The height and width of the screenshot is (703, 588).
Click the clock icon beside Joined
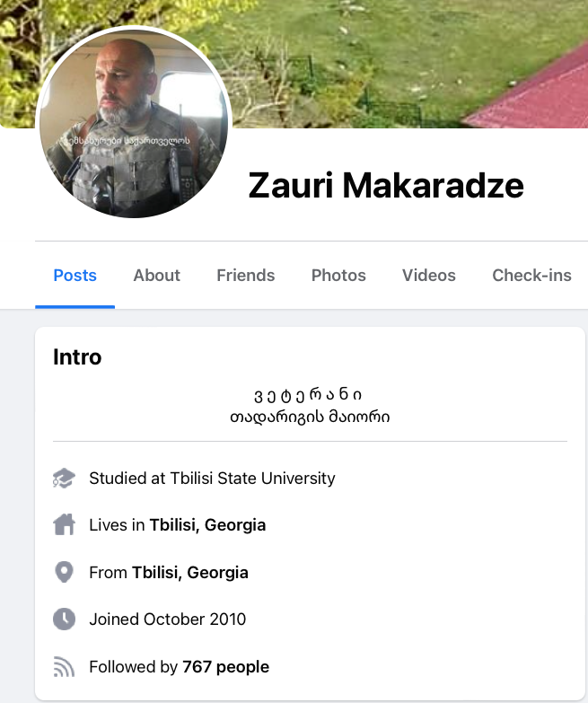point(64,620)
